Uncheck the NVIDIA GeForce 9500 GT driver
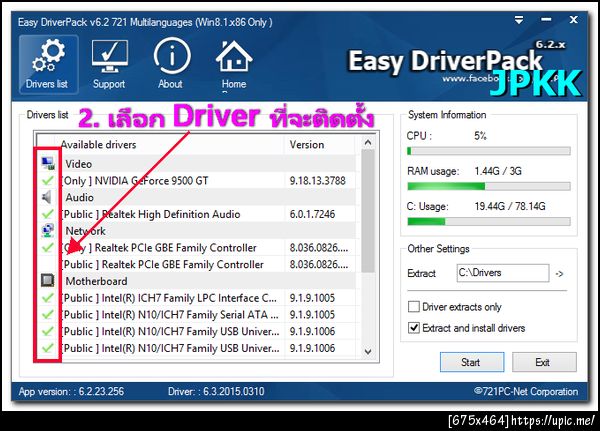The width and height of the screenshot is (600, 431). [47, 180]
